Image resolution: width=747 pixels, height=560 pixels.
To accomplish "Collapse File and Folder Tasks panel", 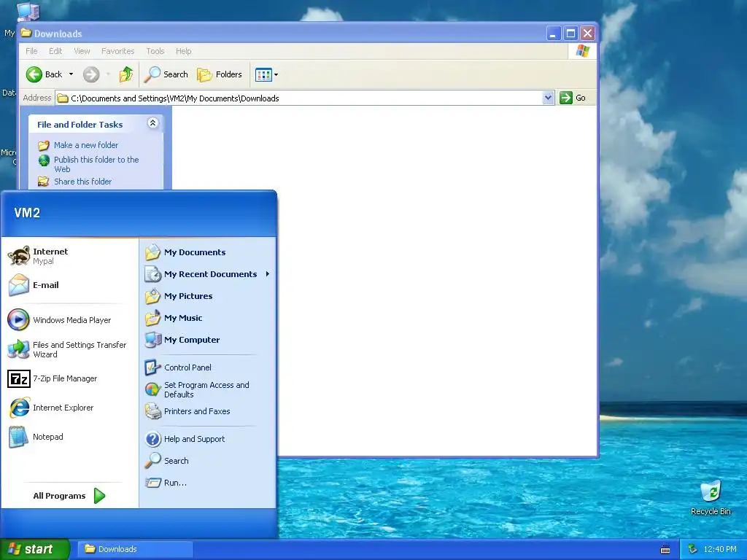I will [153, 123].
